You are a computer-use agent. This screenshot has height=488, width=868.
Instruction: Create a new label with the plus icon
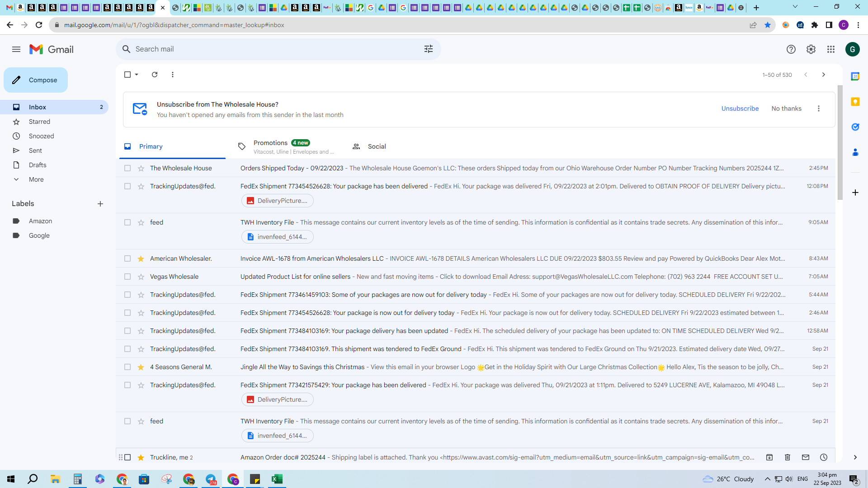coord(100,204)
